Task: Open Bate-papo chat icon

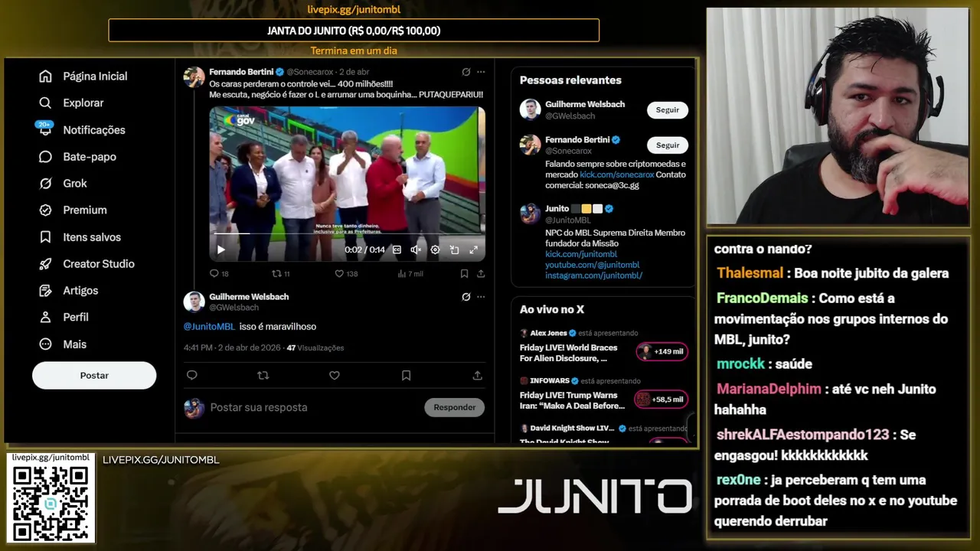Action: [45, 157]
